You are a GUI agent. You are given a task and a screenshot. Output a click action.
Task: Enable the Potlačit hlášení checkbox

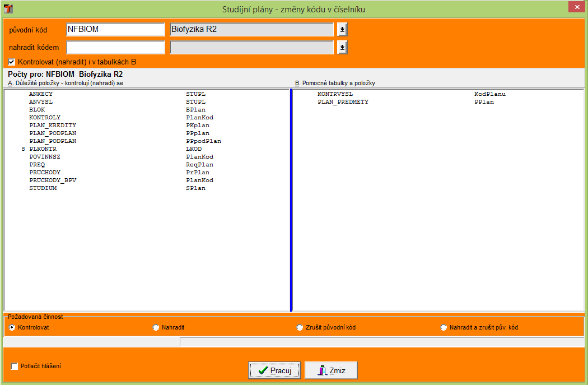15,367
